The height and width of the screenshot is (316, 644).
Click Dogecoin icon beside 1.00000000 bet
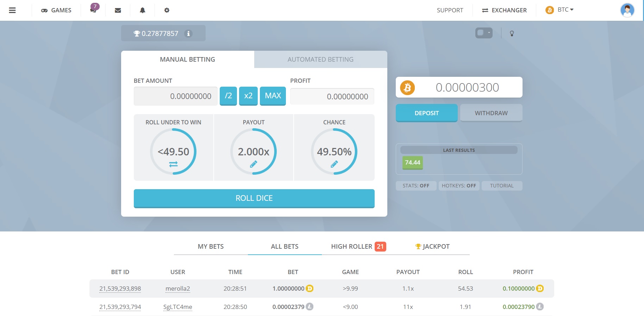point(310,289)
